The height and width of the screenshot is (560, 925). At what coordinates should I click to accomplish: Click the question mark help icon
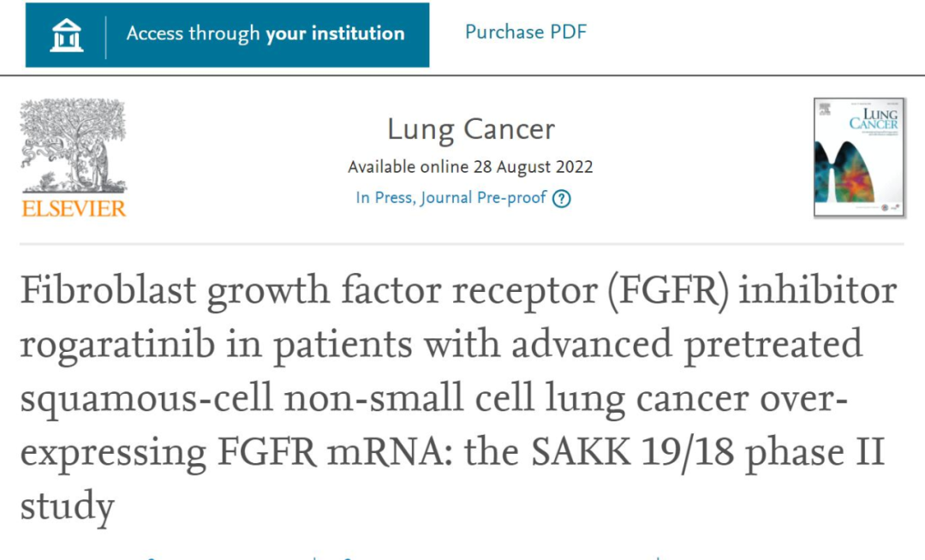point(561,199)
